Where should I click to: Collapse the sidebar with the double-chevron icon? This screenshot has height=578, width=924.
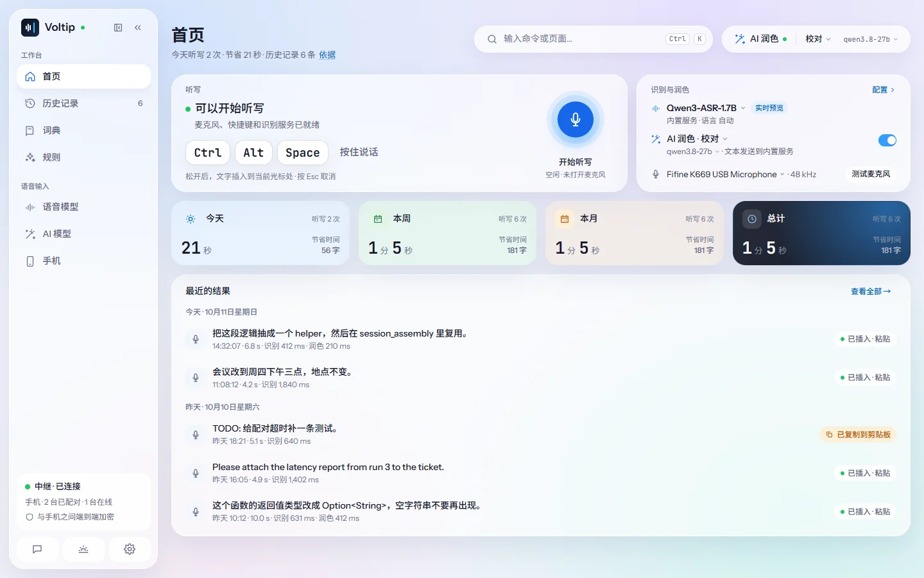pyautogui.click(x=138, y=28)
